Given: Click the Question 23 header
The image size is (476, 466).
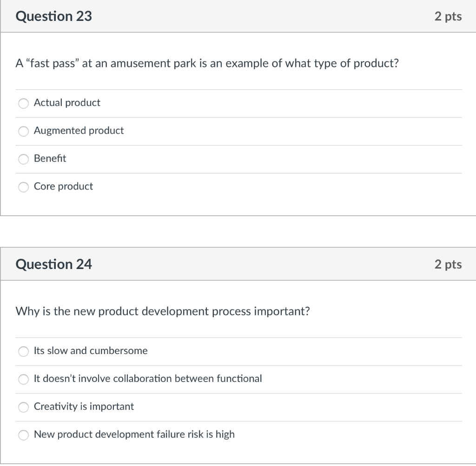Looking at the screenshot, I should pyautogui.click(x=54, y=16).
